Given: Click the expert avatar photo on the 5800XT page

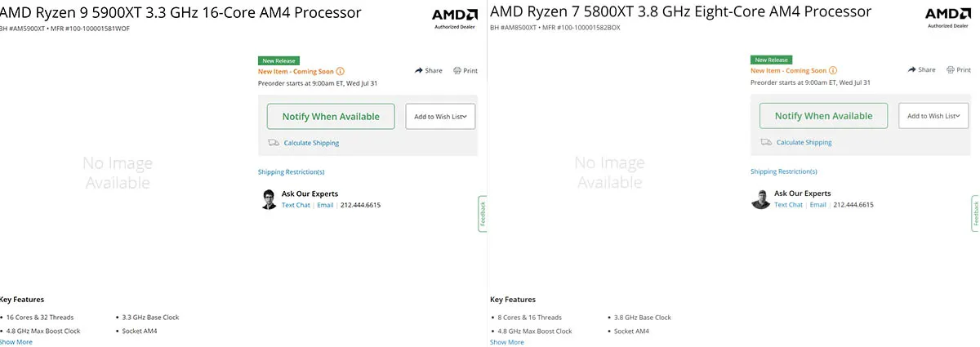Looking at the screenshot, I should [761, 199].
